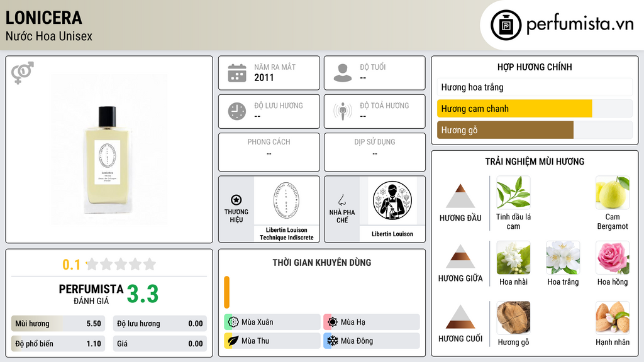Select the Hạnh nhân almond note image
The width and height of the screenshot is (644, 362).
[x=613, y=317]
